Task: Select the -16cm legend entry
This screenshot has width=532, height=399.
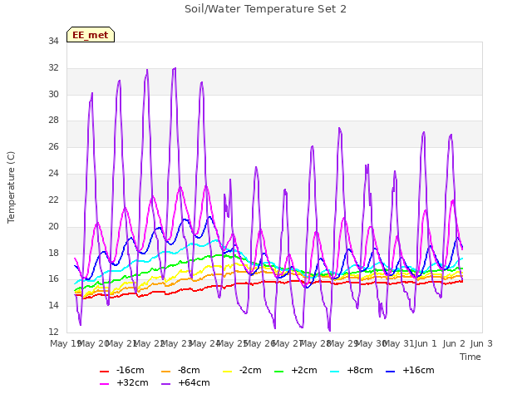Action: click(x=122, y=370)
